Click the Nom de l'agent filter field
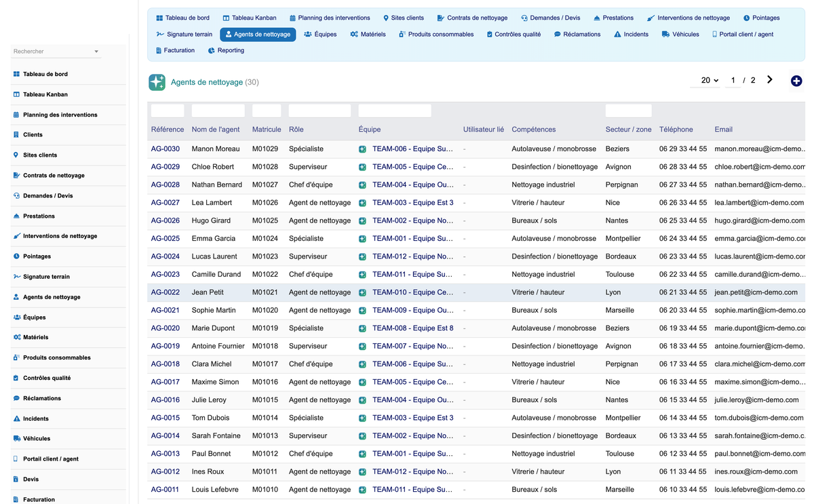Screen dimensions: 814x504 click(218, 111)
